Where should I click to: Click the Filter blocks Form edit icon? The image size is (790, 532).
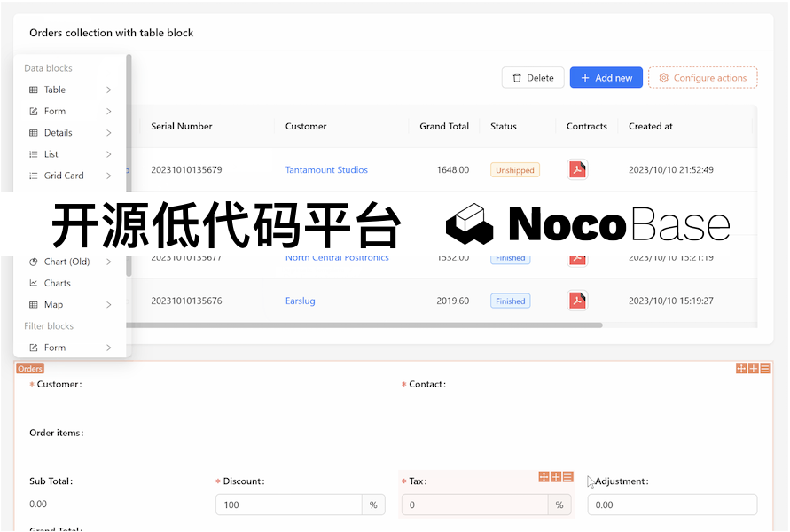[34, 348]
